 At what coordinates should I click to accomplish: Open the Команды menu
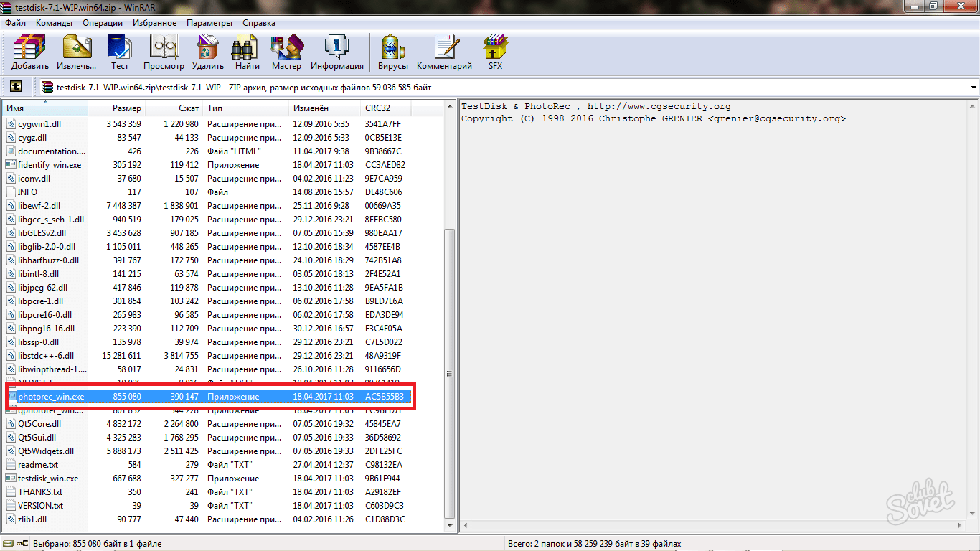tap(54, 23)
